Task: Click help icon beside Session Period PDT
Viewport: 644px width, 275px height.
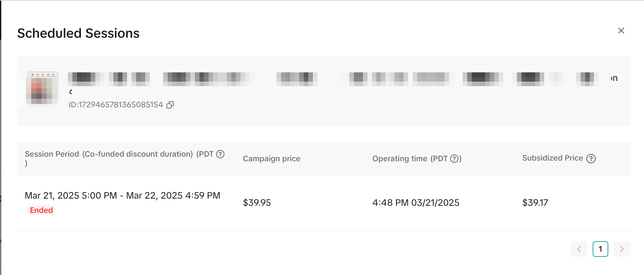Action: [220, 154]
